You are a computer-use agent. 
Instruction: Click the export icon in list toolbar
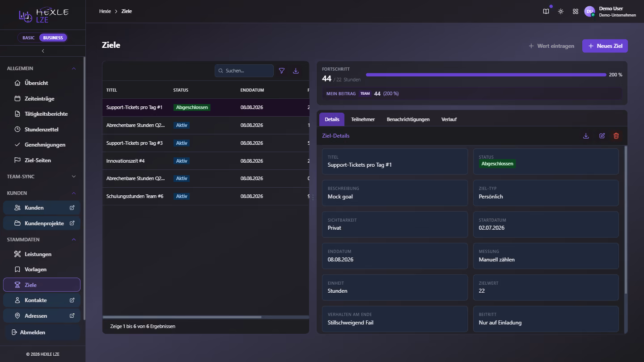point(296,71)
